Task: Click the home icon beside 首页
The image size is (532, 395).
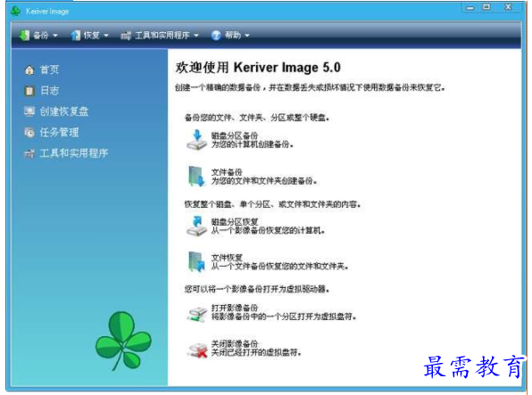Action: [29, 70]
